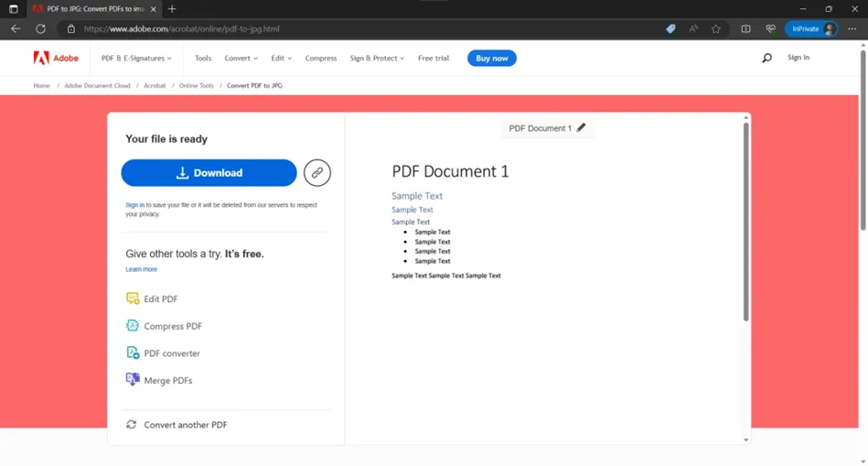Expand the Sign & Protect dropdown

click(x=377, y=59)
